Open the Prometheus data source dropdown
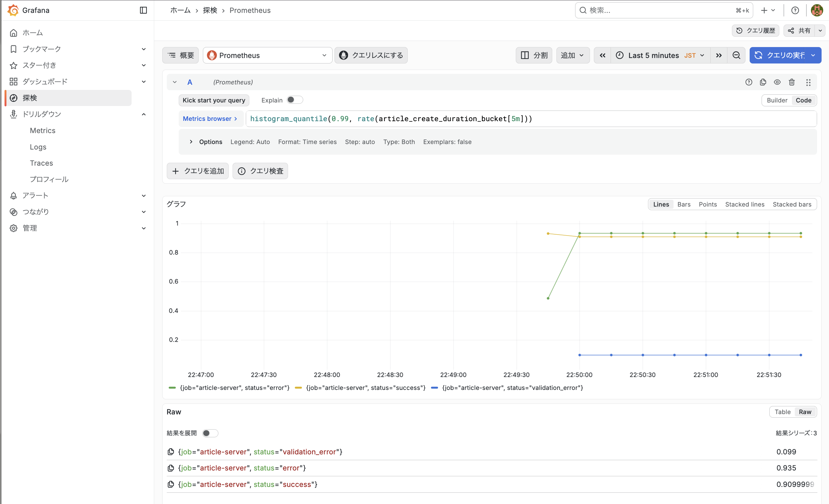The width and height of the screenshot is (829, 504). pyautogui.click(x=267, y=55)
